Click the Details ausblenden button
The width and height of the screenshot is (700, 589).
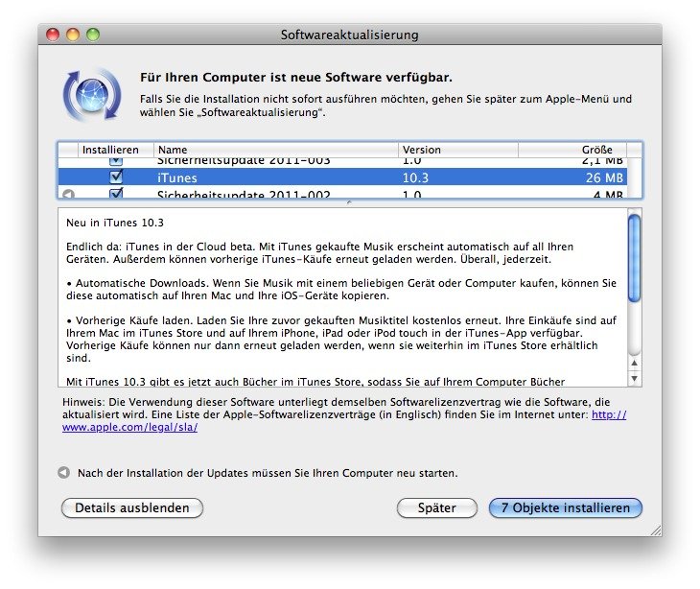click(132, 508)
